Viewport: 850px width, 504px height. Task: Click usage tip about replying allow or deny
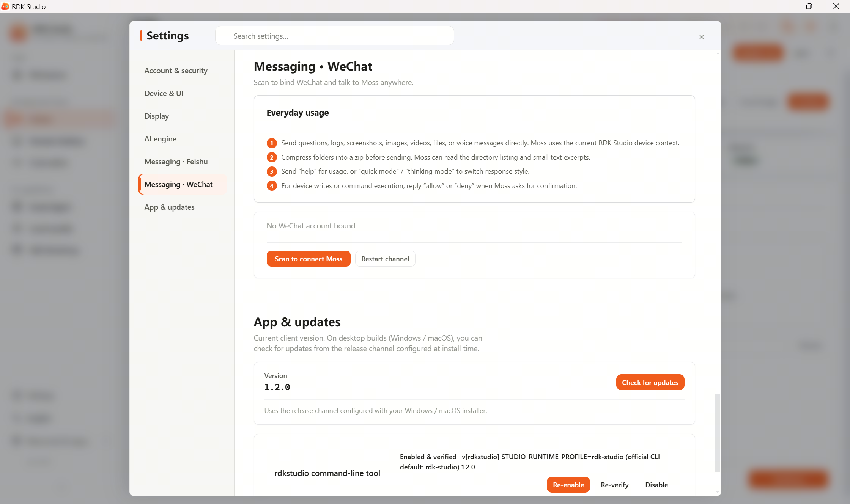(429, 185)
